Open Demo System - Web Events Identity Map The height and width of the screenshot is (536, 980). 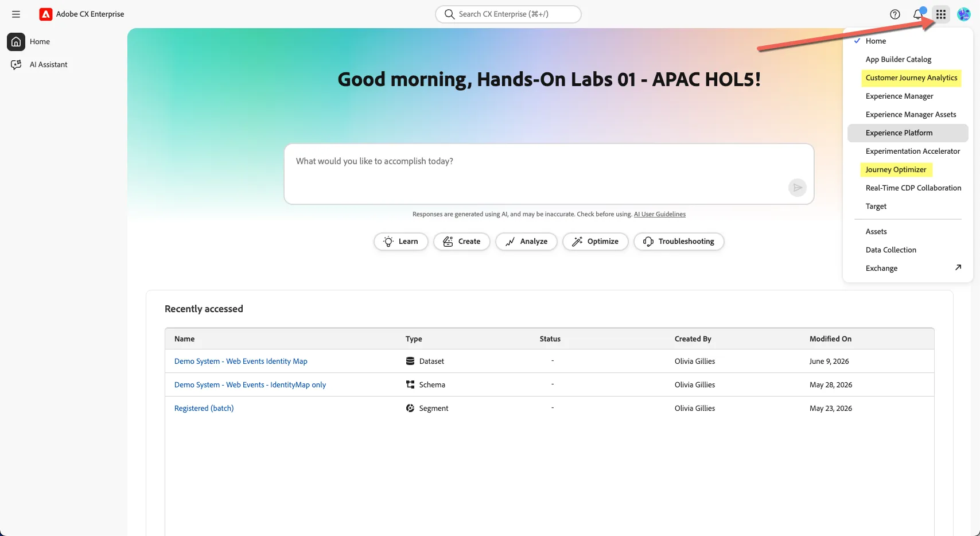pyautogui.click(x=241, y=361)
